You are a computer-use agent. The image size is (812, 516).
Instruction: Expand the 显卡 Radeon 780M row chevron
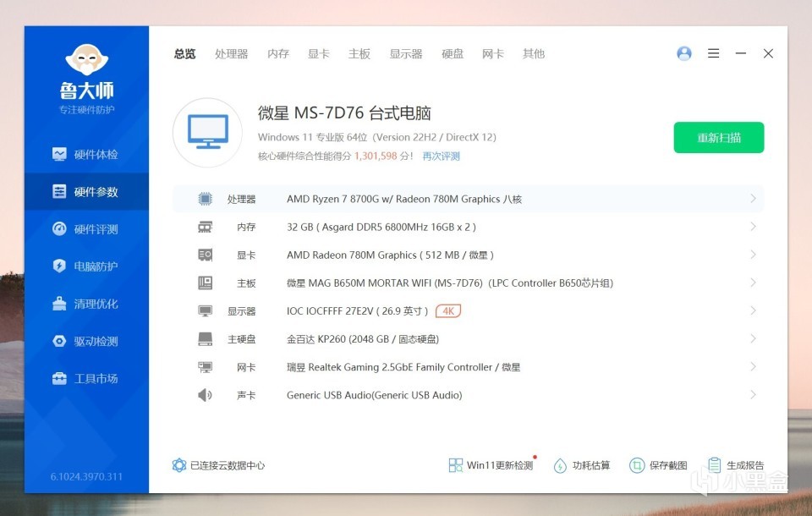tap(753, 255)
